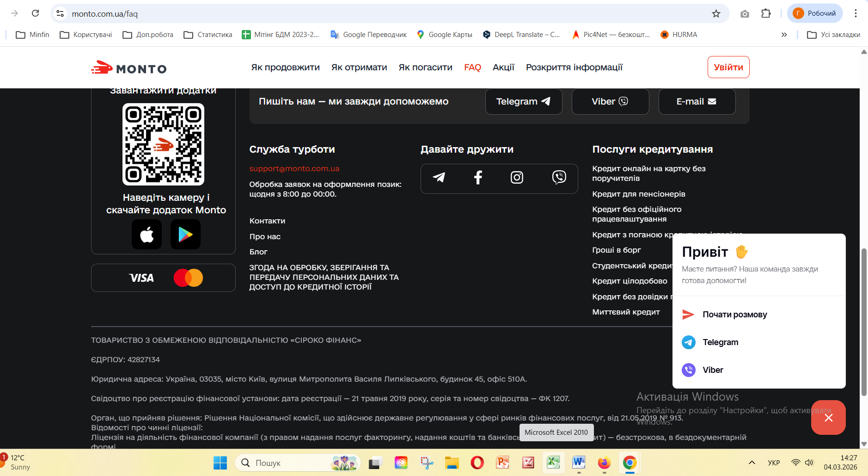Open the Minfin bookmarks folder
This screenshot has height=476, width=868.
click(x=32, y=35)
